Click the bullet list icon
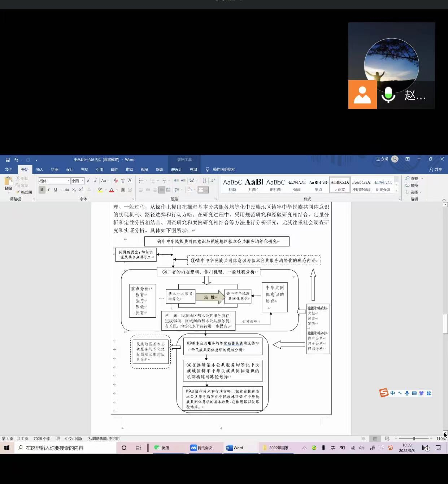 click(141, 180)
